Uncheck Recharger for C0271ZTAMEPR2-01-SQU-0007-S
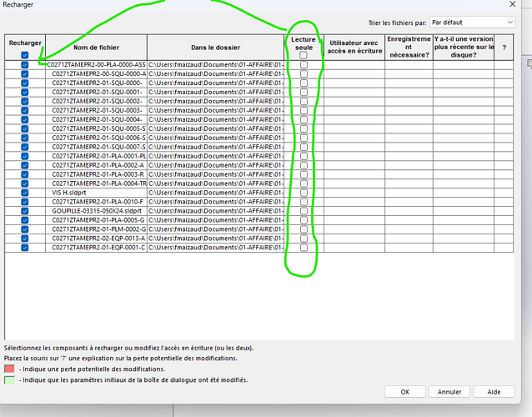The image size is (532, 417). coord(25,147)
